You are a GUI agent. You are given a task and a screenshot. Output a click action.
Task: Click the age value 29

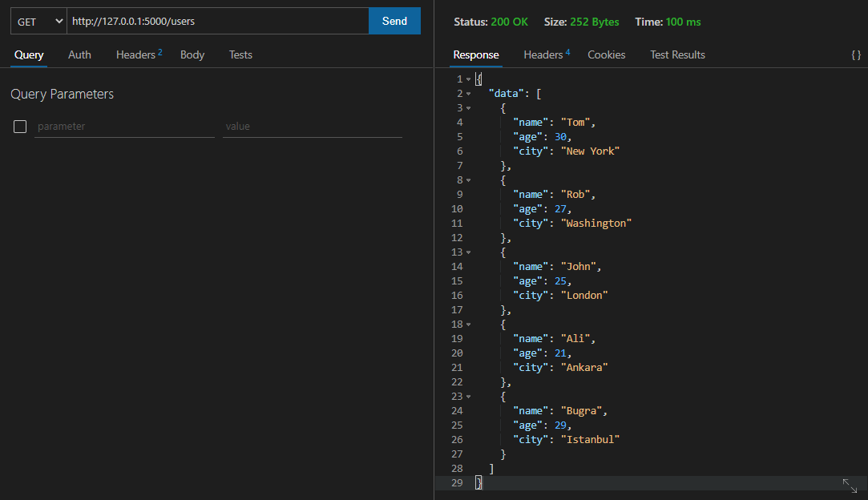pos(560,425)
